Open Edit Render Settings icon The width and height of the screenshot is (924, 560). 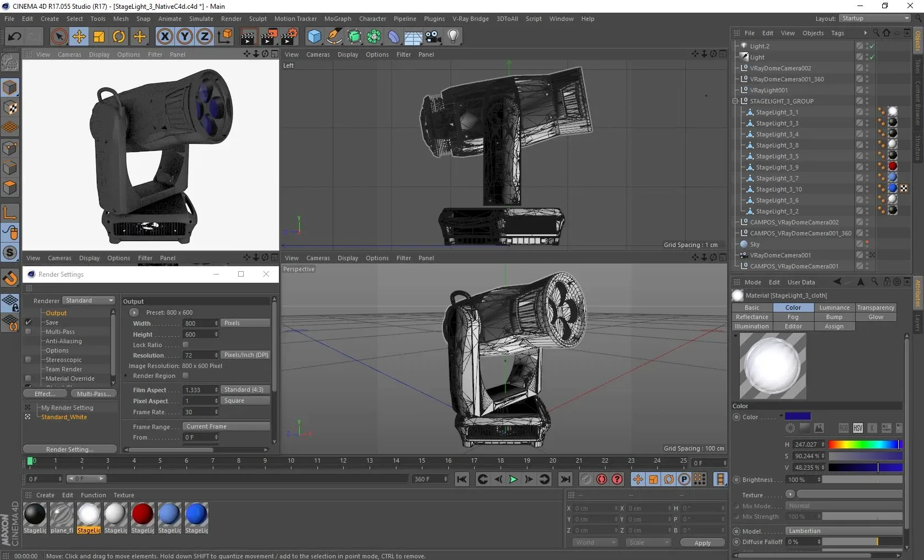point(289,37)
